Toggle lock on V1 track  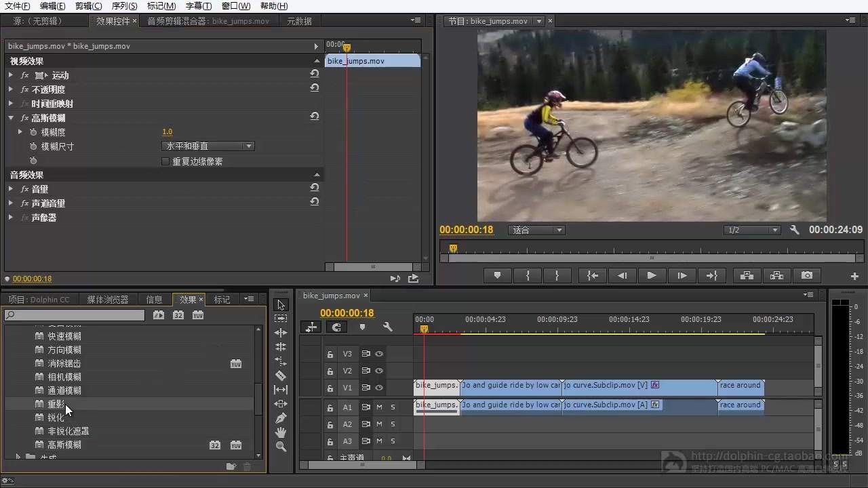click(330, 388)
